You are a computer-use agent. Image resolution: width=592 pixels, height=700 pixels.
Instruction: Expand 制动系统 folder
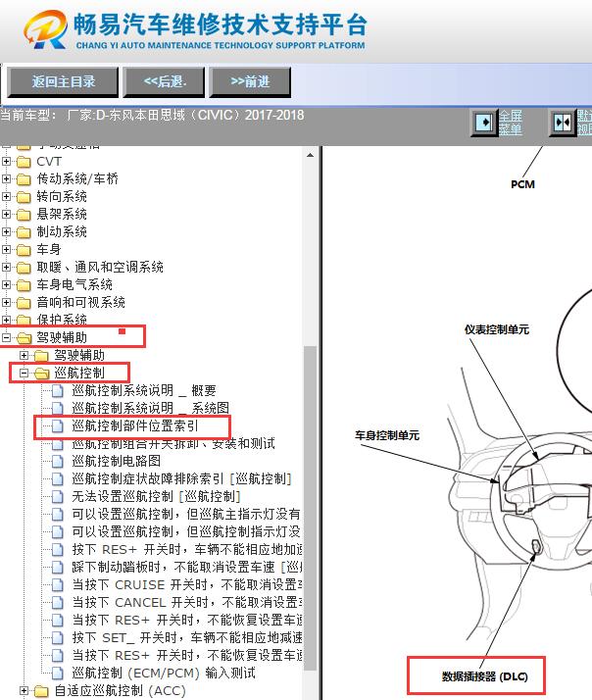pyautogui.click(x=6, y=231)
